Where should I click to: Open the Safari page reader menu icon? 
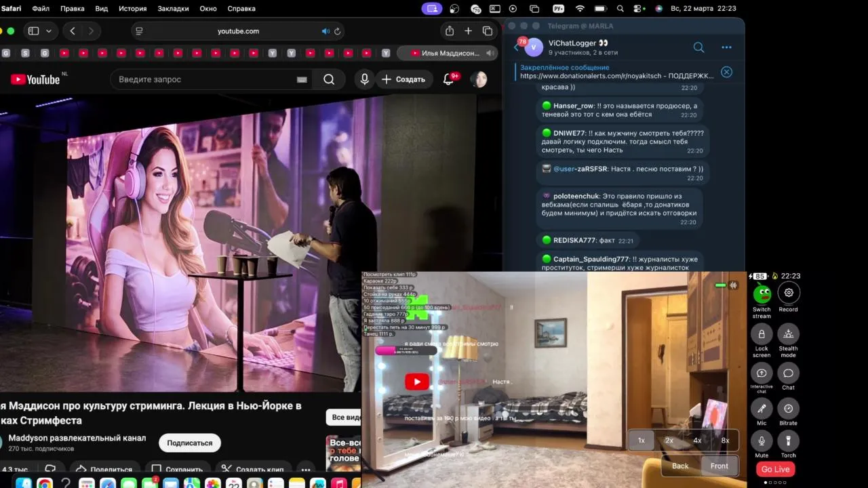pos(139,31)
